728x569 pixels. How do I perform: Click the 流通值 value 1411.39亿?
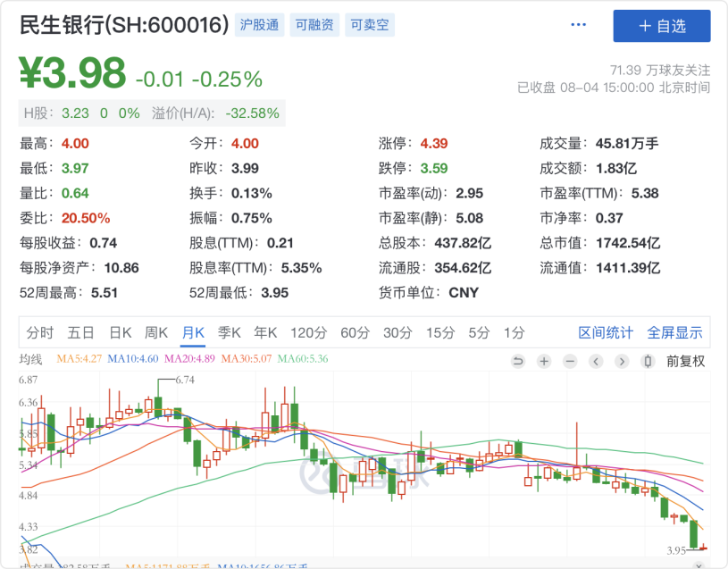pos(628,268)
